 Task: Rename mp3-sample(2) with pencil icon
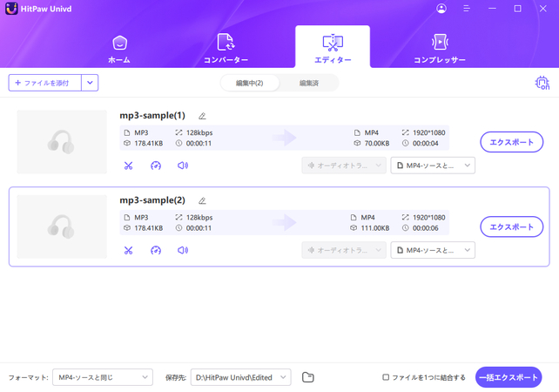click(202, 201)
